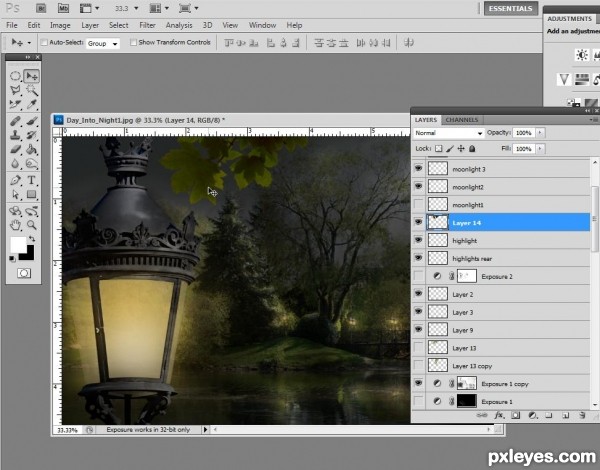Select the Pen tool
The width and height of the screenshot is (600, 470).
15,180
